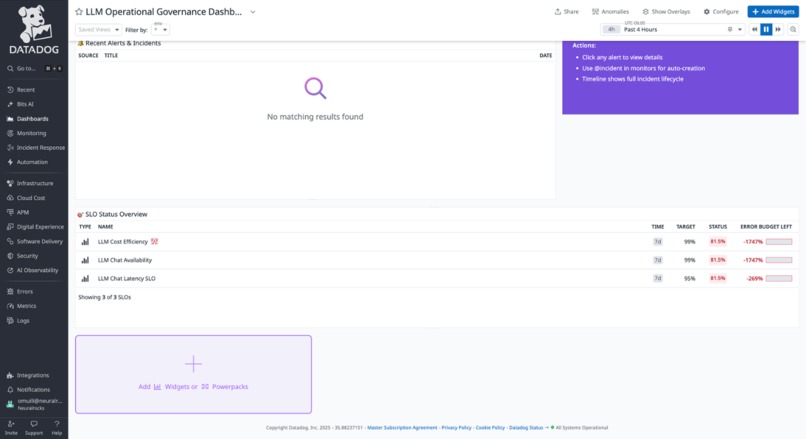Open Go to... search in sidebar

[x=34, y=68]
